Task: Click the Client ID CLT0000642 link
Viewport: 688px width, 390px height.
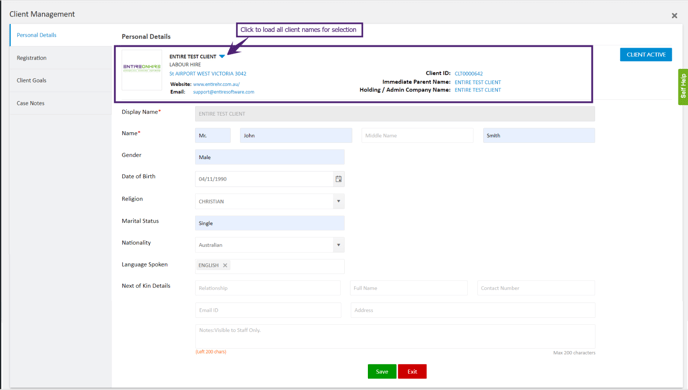Action: pyautogui.click(x=469, y=74)
